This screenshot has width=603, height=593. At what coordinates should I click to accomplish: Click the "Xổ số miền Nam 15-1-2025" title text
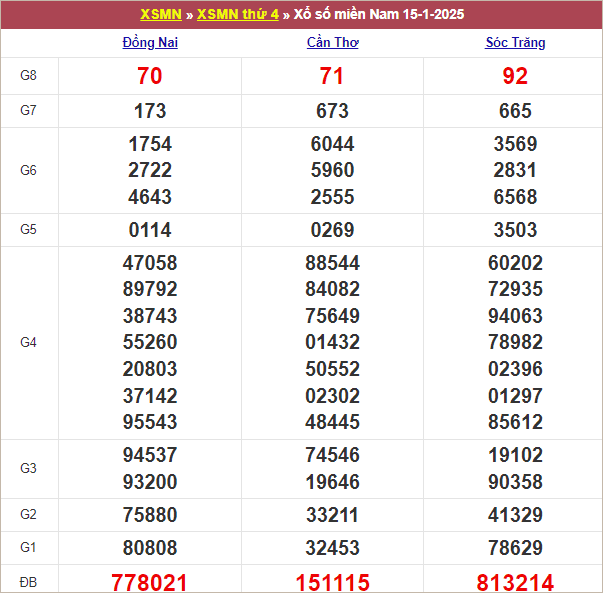pyautogui.click(x=378, y=15)
